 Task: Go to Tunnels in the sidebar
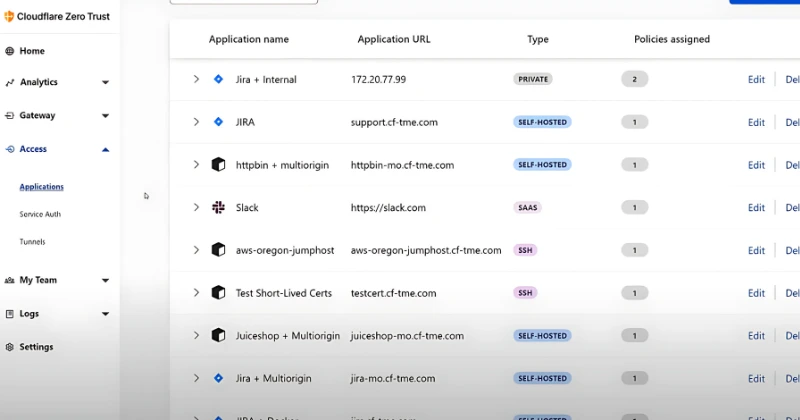[x=32, y=242]
